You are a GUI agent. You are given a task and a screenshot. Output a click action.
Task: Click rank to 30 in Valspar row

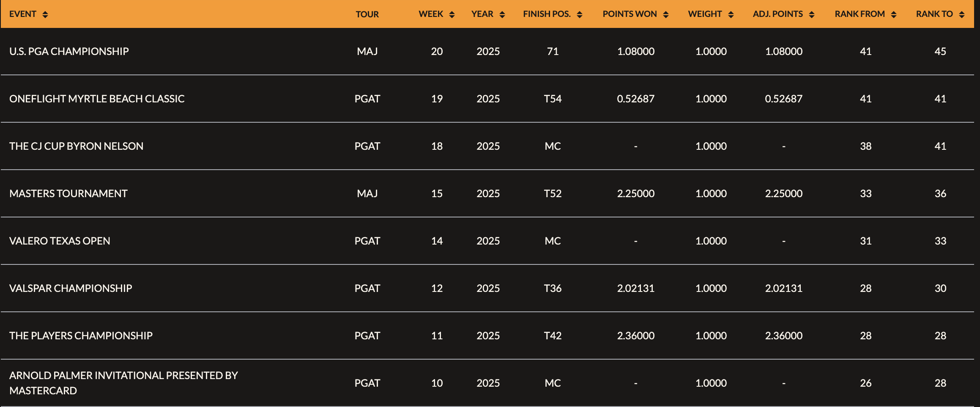[940, 288]
